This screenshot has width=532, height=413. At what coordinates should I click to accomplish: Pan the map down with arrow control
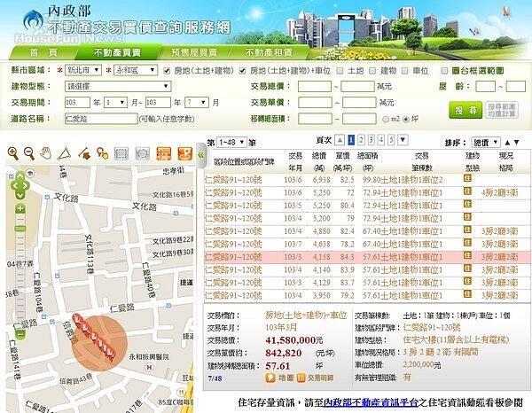click(20, 195)
